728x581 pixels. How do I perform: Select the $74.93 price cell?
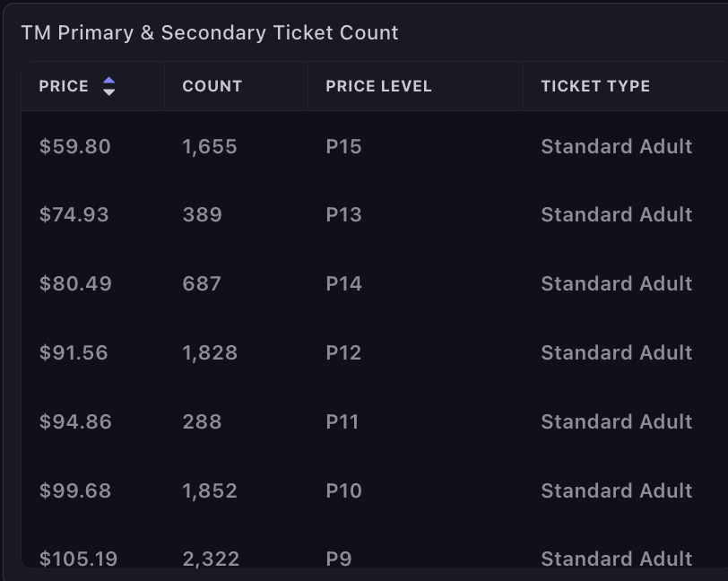(x=74, y=215)
